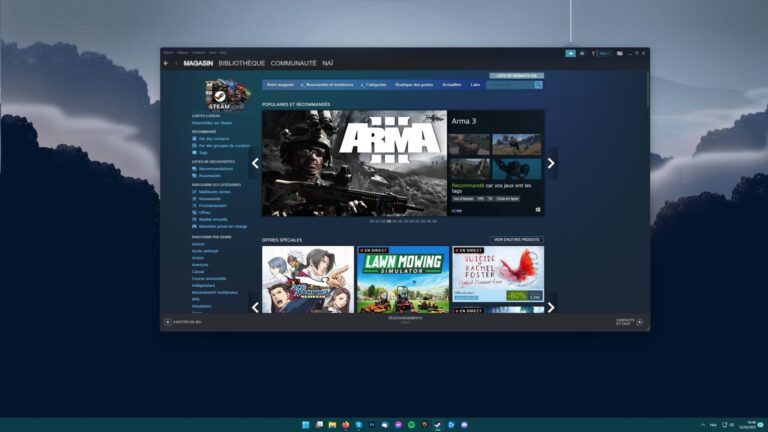Click the previous arrow on featured carousel

pos(255,163)
